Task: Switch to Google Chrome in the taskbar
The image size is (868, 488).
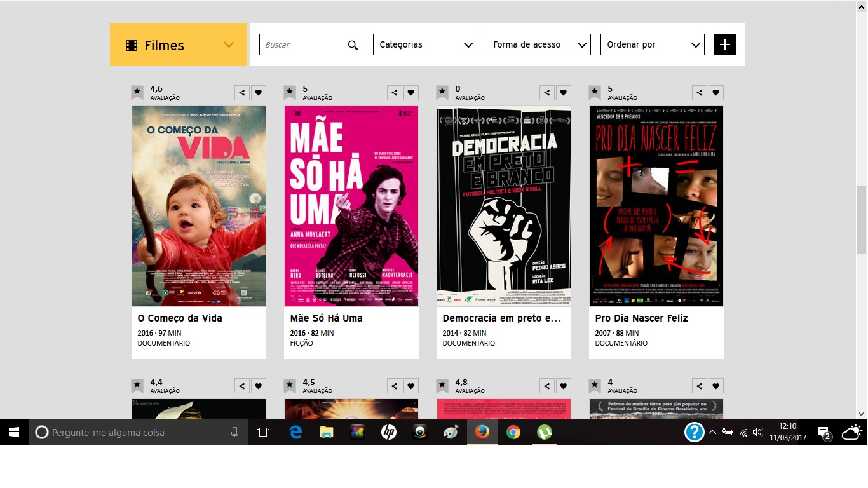Action: (513, 432)
